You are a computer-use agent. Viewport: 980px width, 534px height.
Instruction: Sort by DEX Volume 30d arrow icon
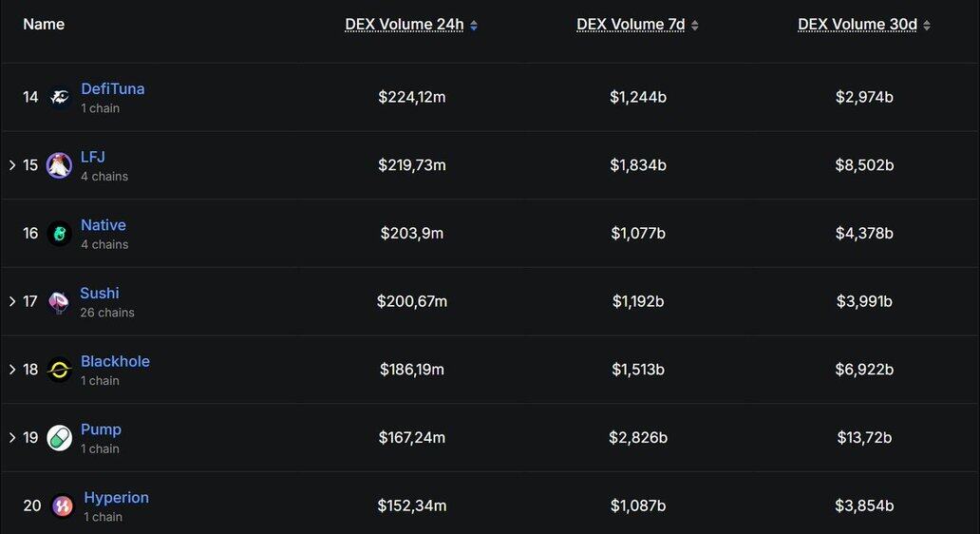point(927,26)
